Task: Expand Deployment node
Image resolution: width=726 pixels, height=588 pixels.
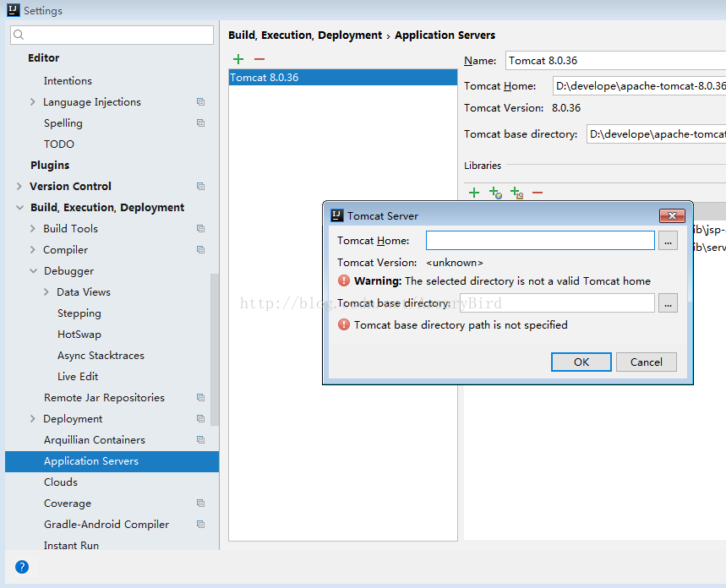Action: pos(32,418)
